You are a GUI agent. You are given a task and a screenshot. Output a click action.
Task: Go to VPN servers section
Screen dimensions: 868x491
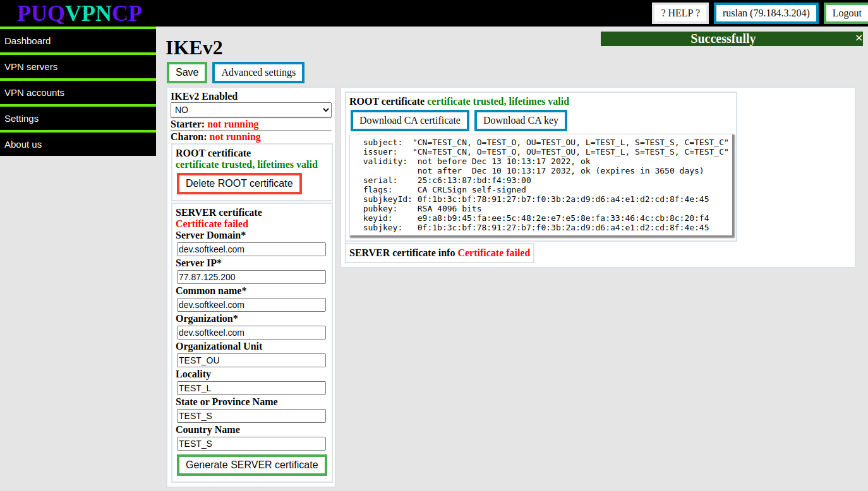coord(78,67)
